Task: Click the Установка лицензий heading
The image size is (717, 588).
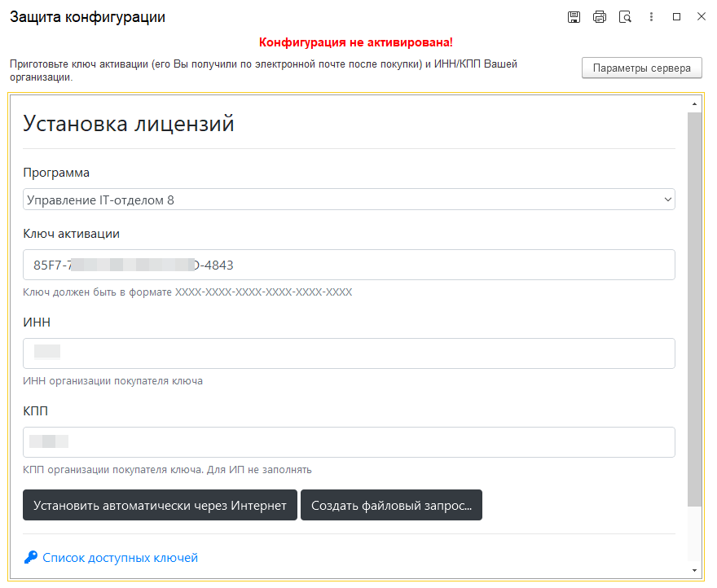Action: (x=127, y=124)
